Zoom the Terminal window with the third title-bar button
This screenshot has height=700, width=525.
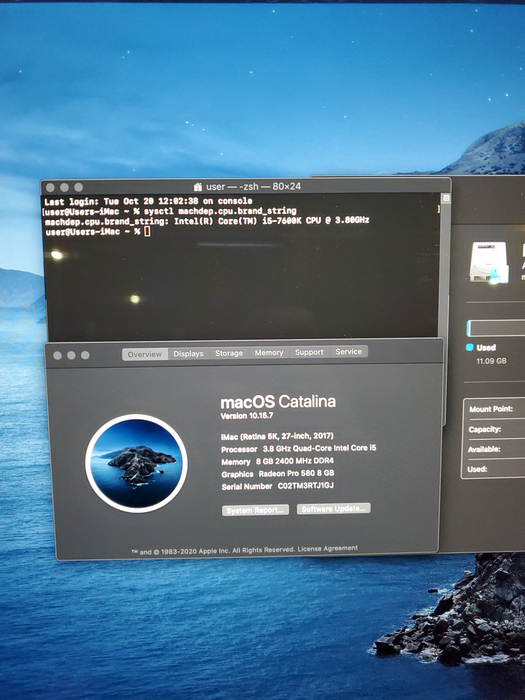point(79,188)
